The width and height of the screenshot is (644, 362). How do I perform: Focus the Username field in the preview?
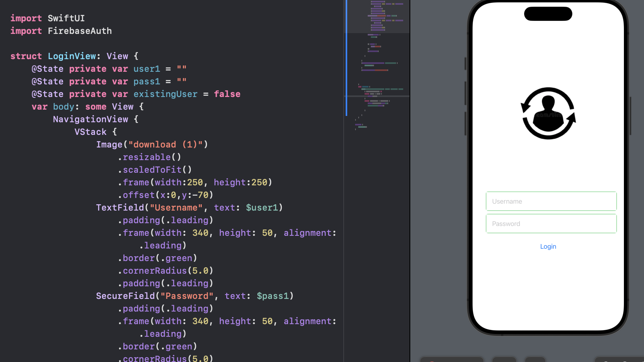point(551,202)
